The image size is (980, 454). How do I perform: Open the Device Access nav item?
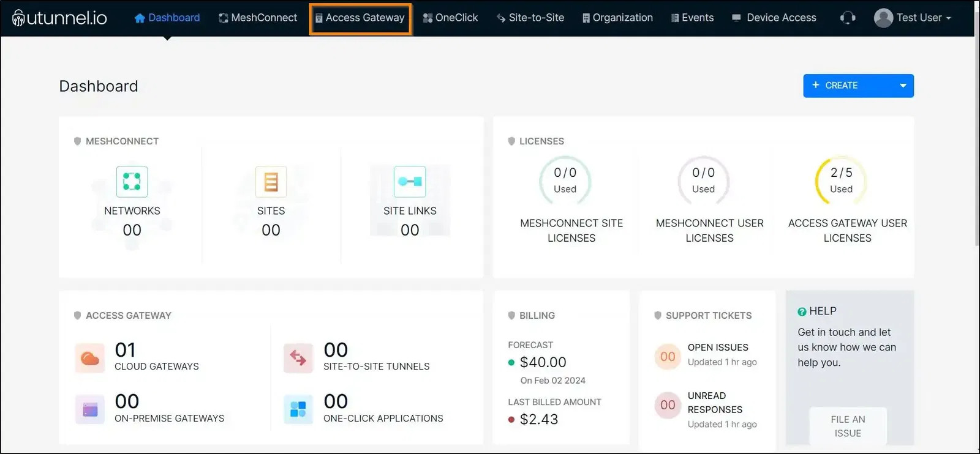[x=774, y=18]
